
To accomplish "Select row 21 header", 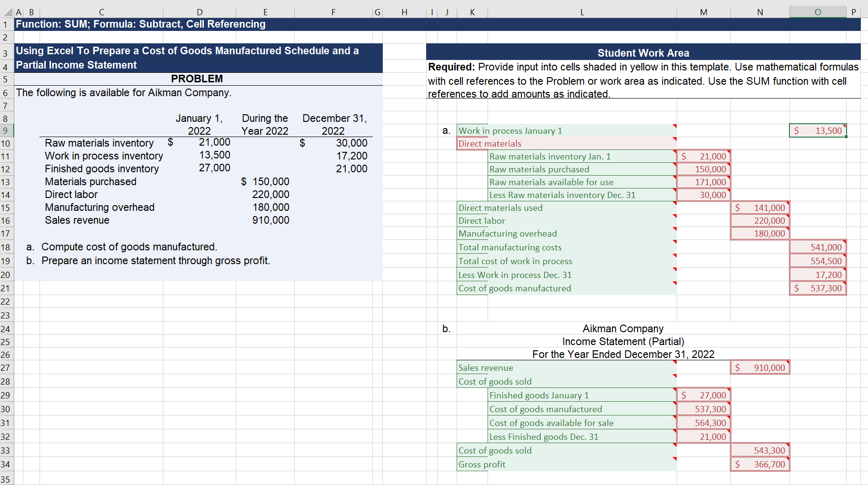I will click(7, 288).
